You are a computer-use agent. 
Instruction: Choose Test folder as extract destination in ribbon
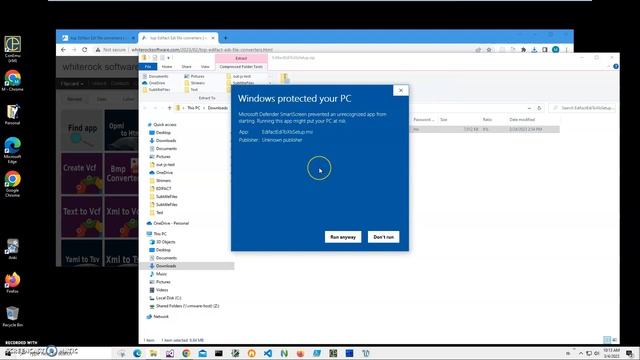(191, 89)
